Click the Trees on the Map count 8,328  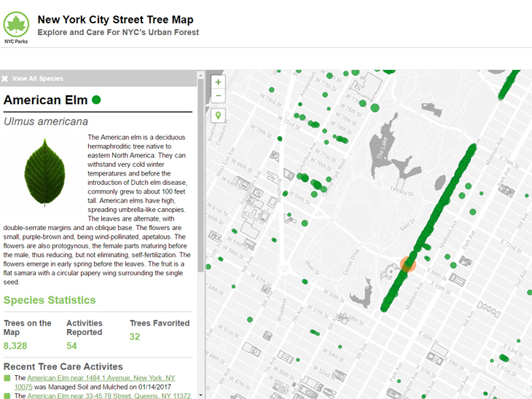(15, 346)
